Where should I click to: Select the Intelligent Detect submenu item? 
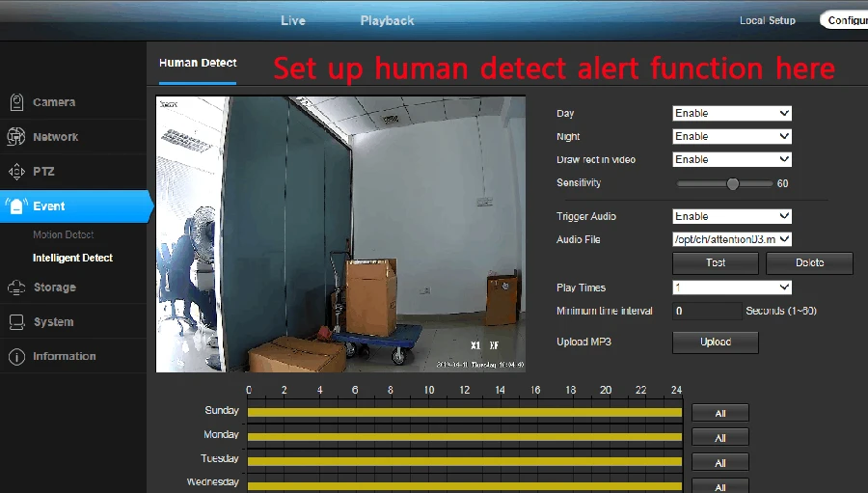point(72,258)
